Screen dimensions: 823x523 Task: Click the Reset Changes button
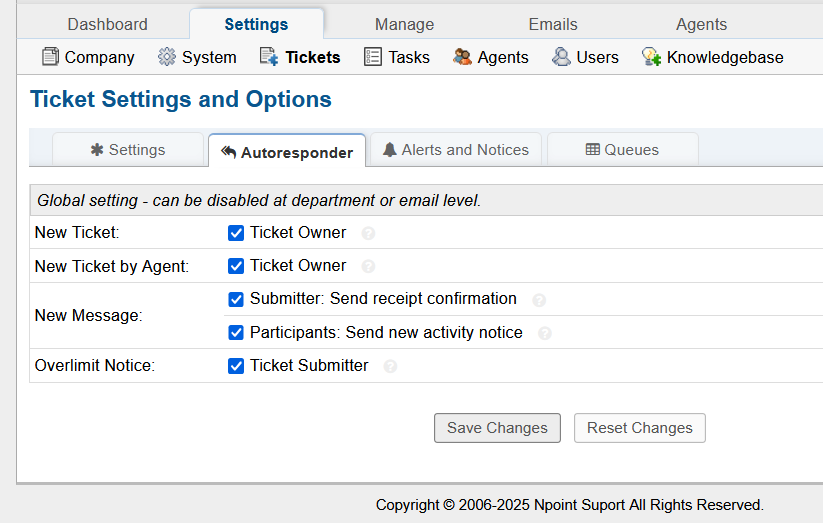coord(639,428)
